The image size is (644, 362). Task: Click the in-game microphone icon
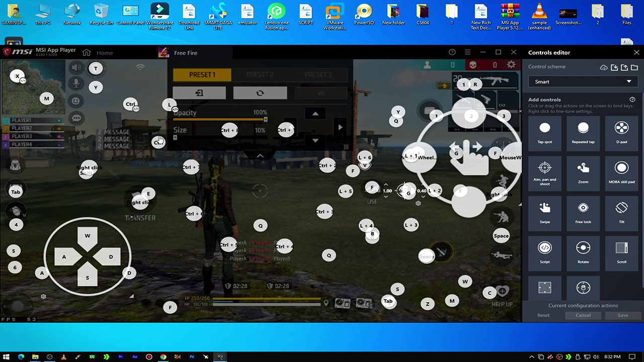(76, 83)
